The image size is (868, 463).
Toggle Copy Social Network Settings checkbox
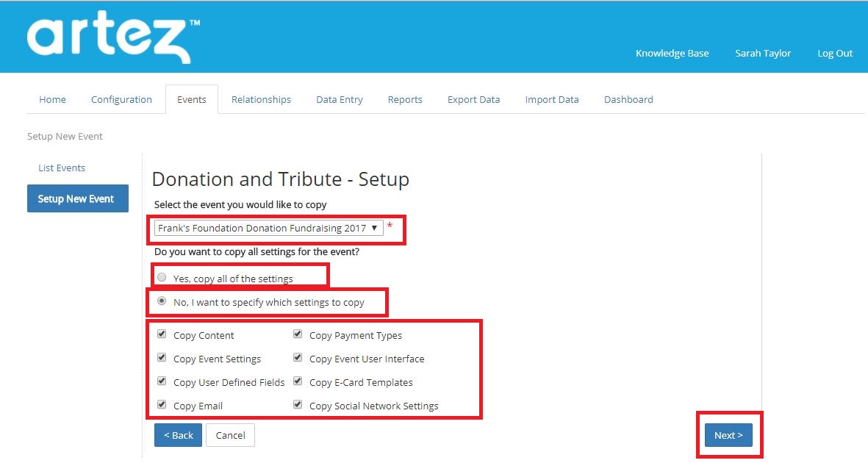coord(298,405)
